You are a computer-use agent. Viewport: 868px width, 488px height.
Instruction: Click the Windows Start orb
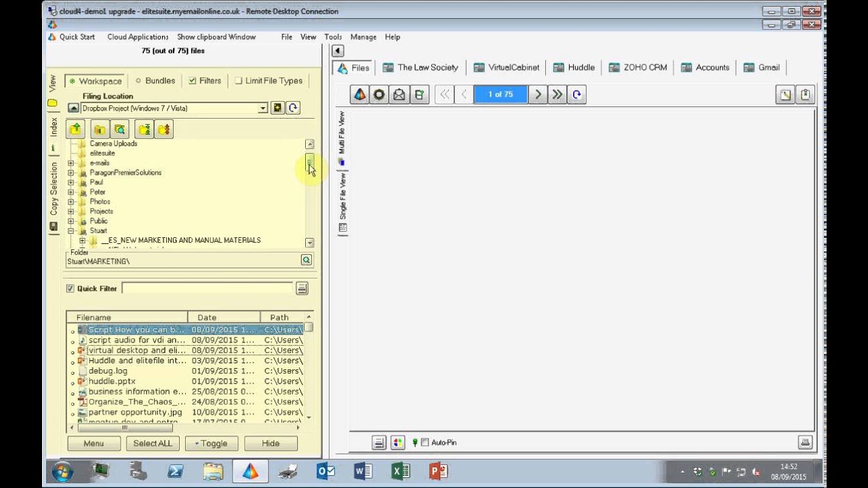pyautogui.click(x=62, y=471)
